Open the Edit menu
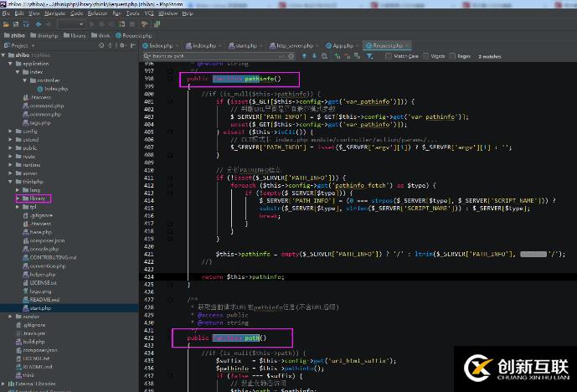Viewport: 577px width, 392px height. 19,13
